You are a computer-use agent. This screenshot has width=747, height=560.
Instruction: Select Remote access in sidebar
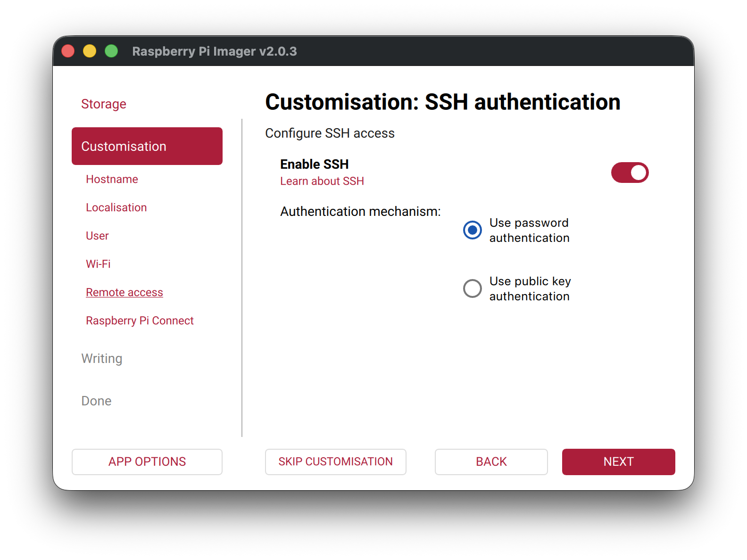point(124,292)
